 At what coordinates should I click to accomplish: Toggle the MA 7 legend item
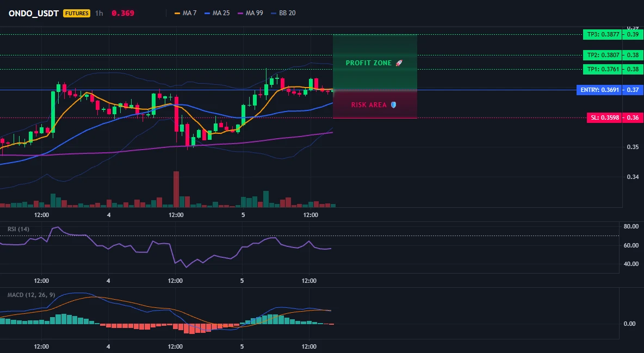coord(185,13)
